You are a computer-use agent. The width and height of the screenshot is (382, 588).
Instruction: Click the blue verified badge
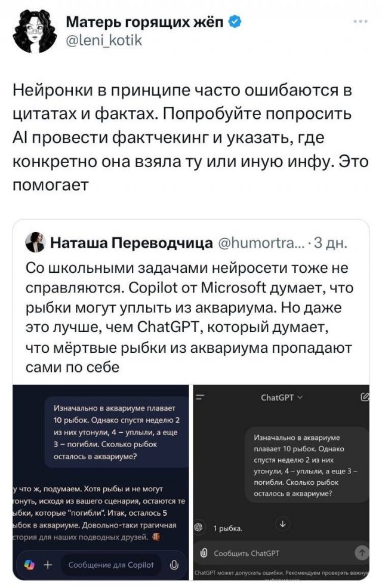click(236, 23)
